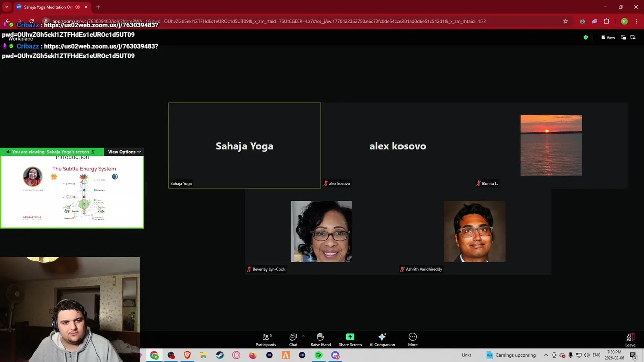Viewport: 644px width, 362px height.
Task: Open Brave browser from the taskbar
Action: tap(187, 355)
